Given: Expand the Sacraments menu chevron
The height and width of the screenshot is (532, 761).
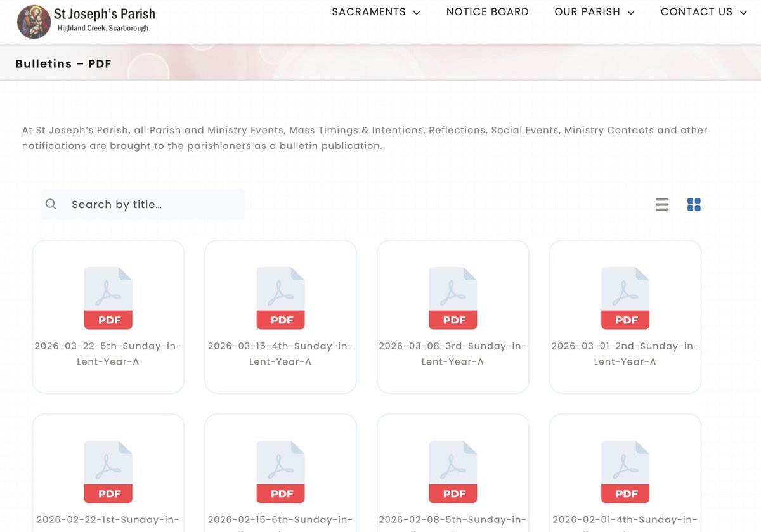Looking at the screenshot, I should (417, 13).
